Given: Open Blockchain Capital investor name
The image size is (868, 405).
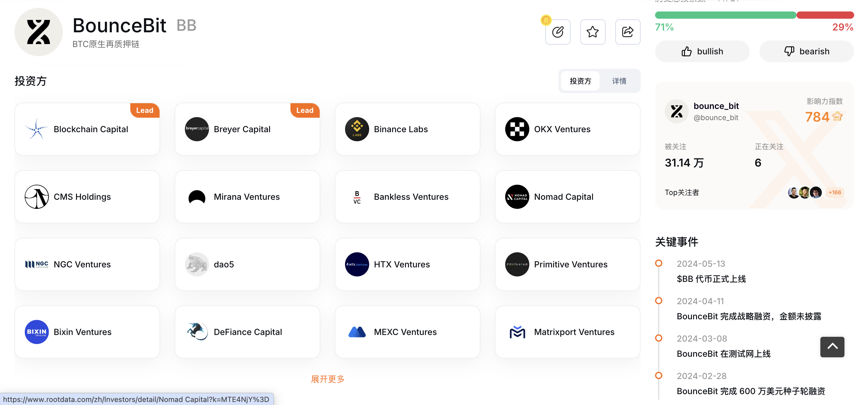Looking at the screenshot, I should [x=91, y=129].
